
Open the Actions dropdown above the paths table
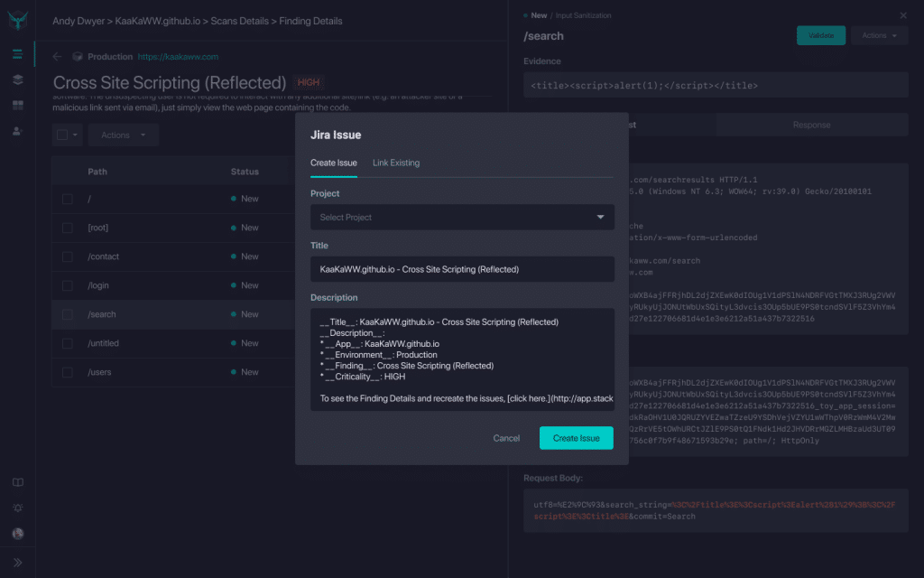(123, 135)
